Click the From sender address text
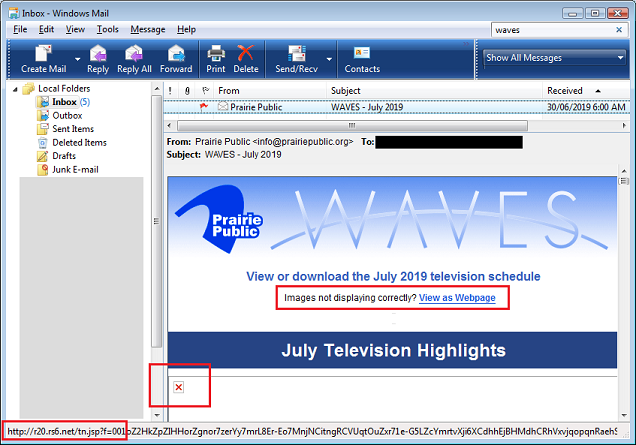 pyautogui.click(x=274, y=142)
